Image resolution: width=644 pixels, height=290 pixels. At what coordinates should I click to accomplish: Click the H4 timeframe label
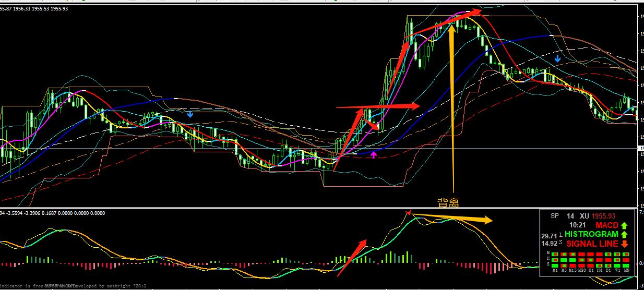point(600,270)
